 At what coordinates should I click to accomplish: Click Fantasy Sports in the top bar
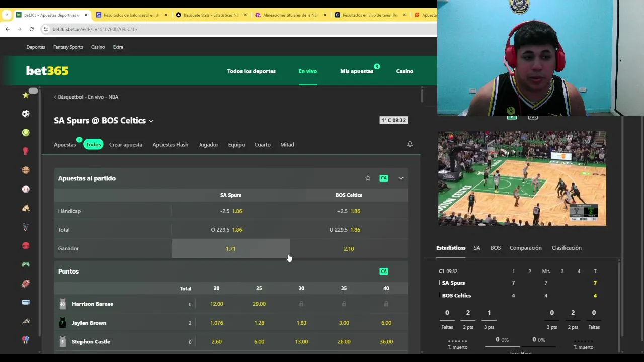coord(68,47)
